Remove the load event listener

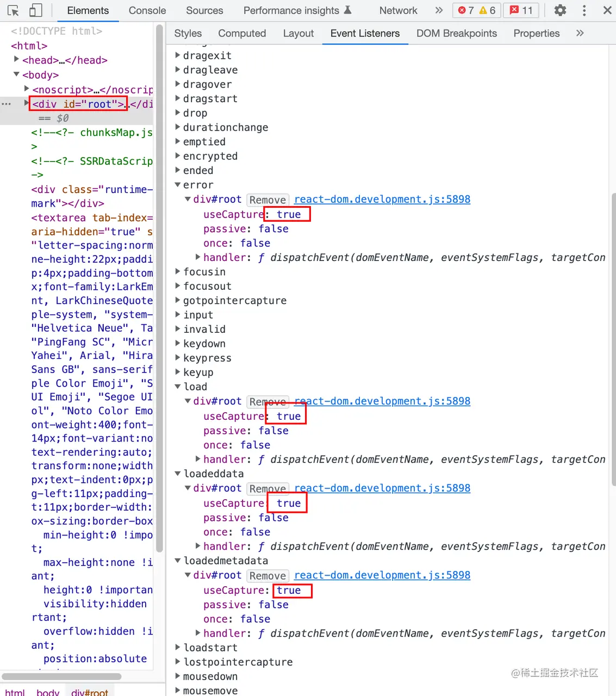[267, 401]
